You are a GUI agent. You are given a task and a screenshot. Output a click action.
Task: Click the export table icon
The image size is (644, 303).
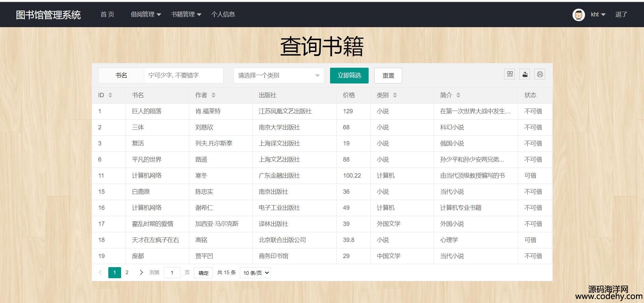525,74
